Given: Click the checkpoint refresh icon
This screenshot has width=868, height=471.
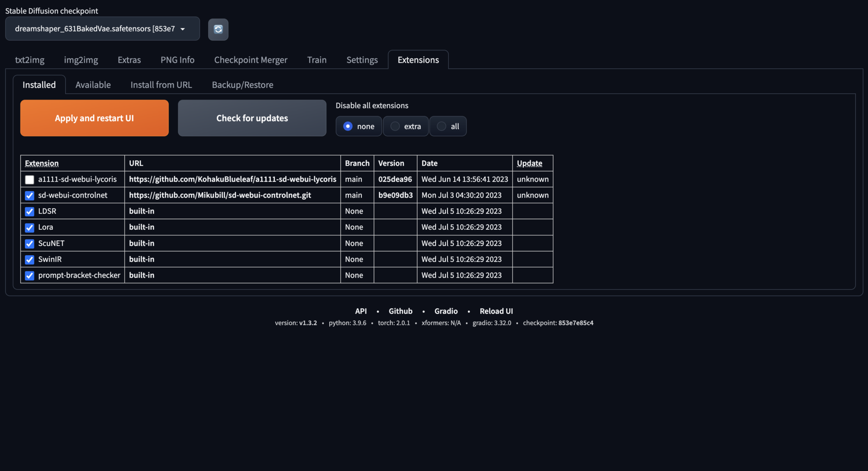Looking at the screenshot, I should (x=218, y=29).
